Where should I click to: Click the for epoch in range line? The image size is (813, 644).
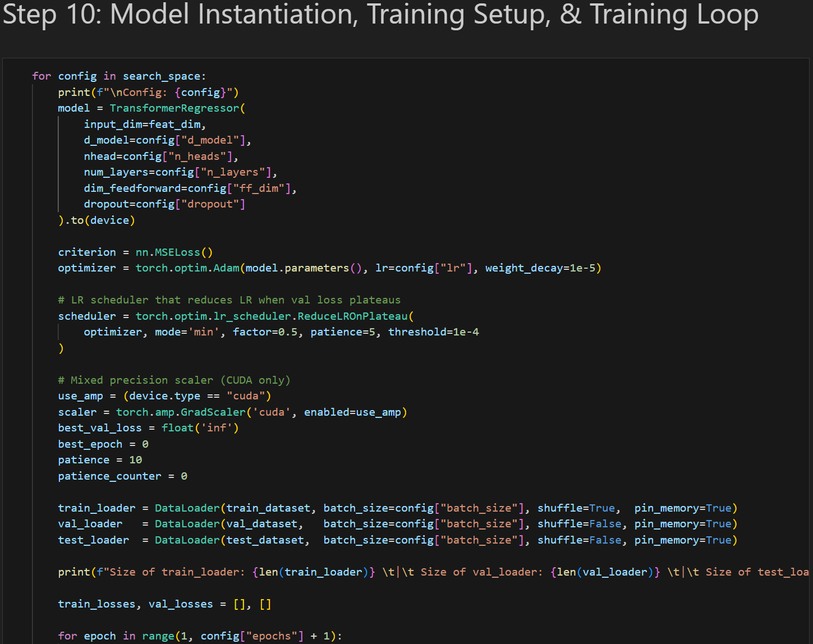pos(200,636)
